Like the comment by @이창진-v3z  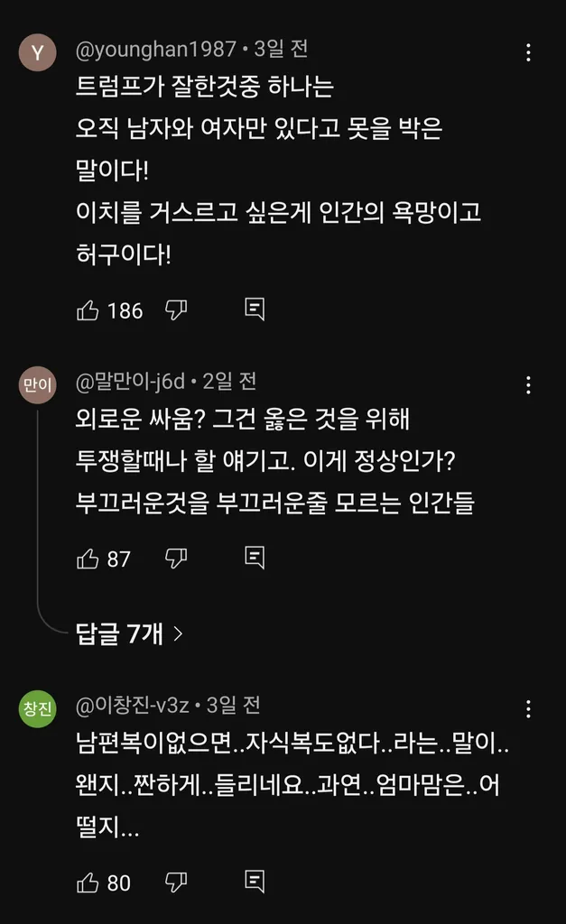pos(88,882)
